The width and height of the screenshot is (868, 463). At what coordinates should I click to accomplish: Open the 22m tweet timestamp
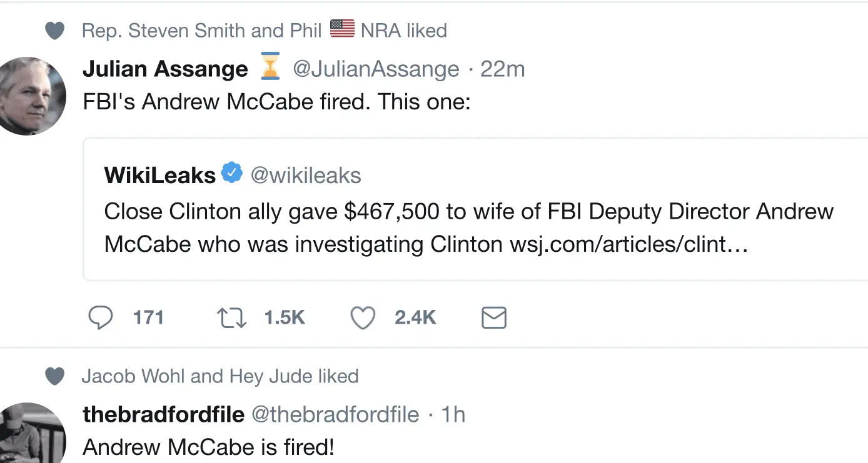coord(502,69)
